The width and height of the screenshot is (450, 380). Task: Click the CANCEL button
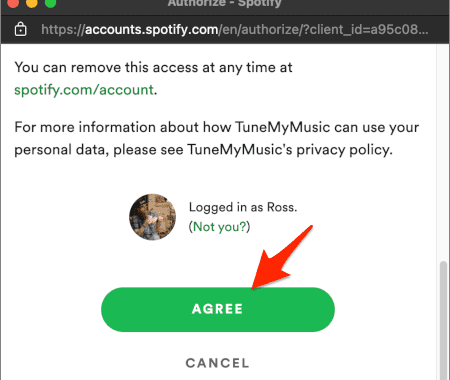click(218, 363)
